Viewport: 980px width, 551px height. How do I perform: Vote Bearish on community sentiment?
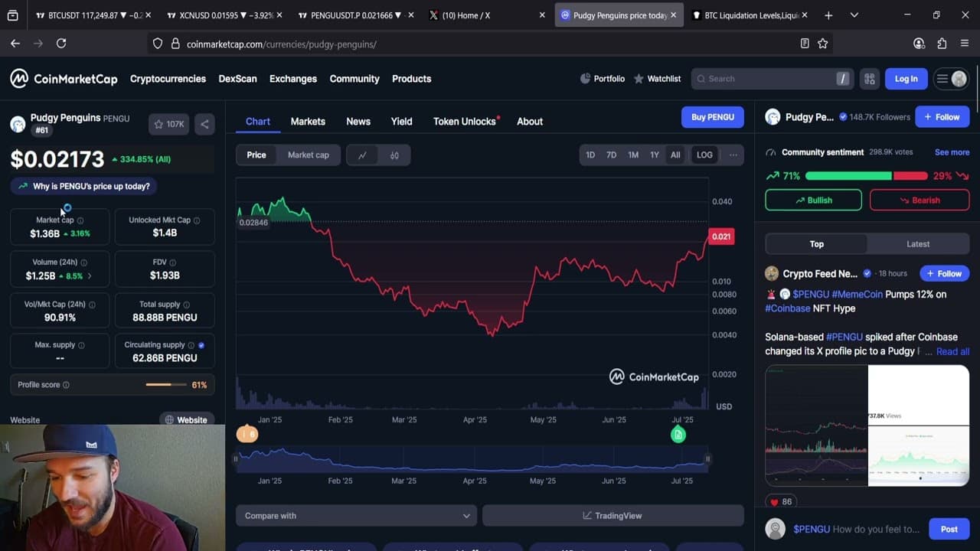click(x=920, y=201)
